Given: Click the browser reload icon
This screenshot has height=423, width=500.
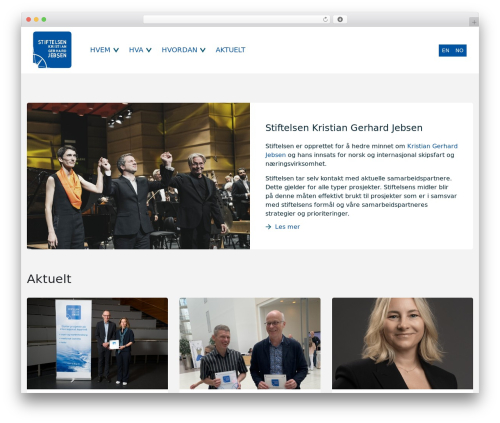Looking at the screenshot, I should (x=325, y=19).
